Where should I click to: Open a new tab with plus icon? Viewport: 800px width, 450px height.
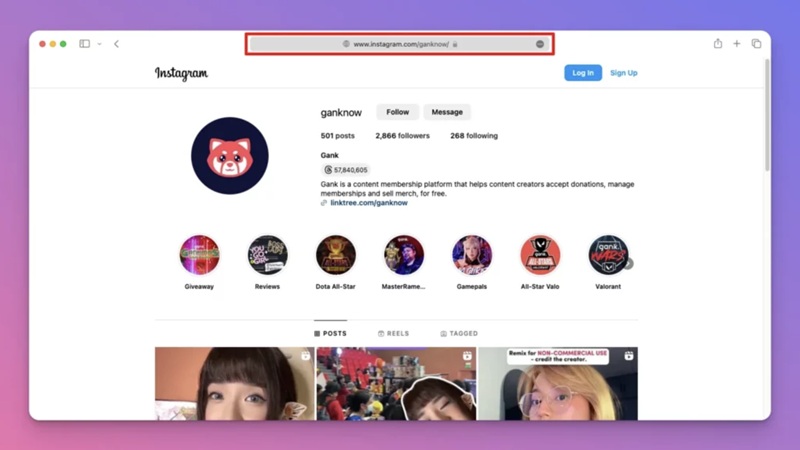737,44
